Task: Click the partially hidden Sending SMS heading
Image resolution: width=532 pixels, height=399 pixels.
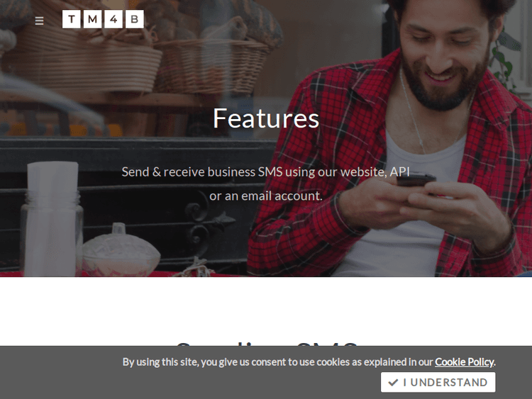Action: point(266,344)
